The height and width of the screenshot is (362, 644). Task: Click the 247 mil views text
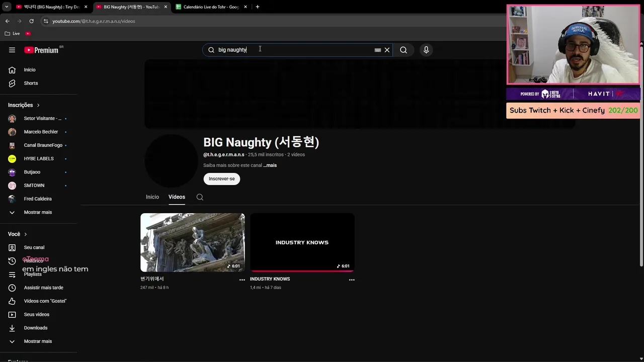tap(147, 288)
